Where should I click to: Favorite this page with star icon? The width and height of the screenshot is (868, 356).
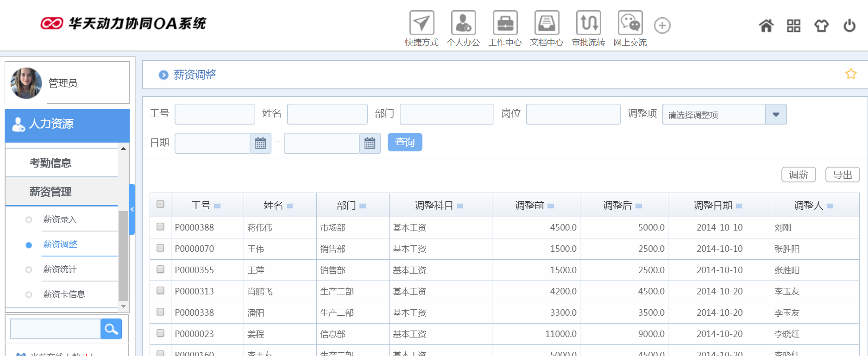(x=850, y=74)
